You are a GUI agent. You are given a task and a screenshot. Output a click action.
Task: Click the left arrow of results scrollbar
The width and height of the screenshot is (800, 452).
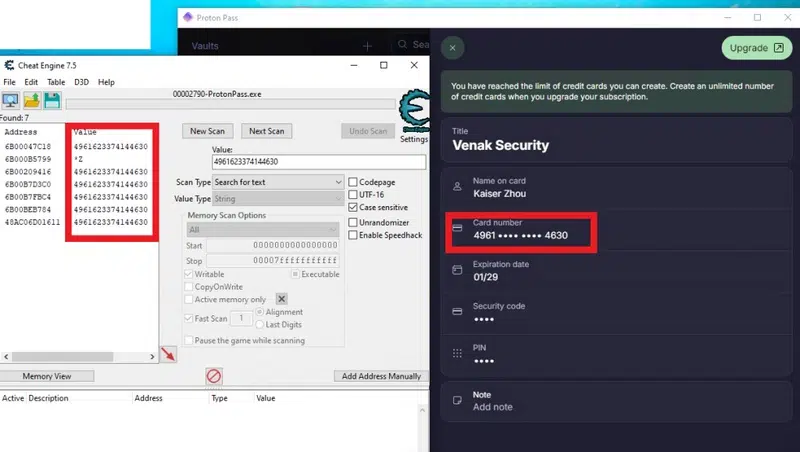[6, 357]
